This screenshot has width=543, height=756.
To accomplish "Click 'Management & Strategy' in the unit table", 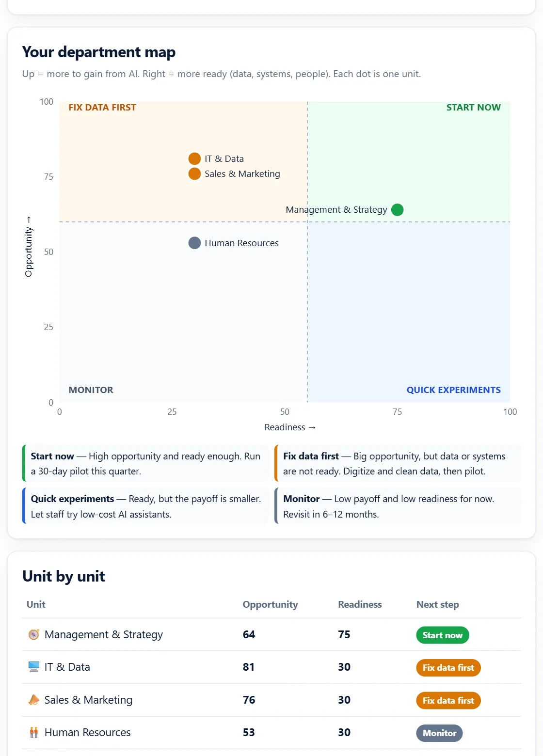I will point(104,634).
